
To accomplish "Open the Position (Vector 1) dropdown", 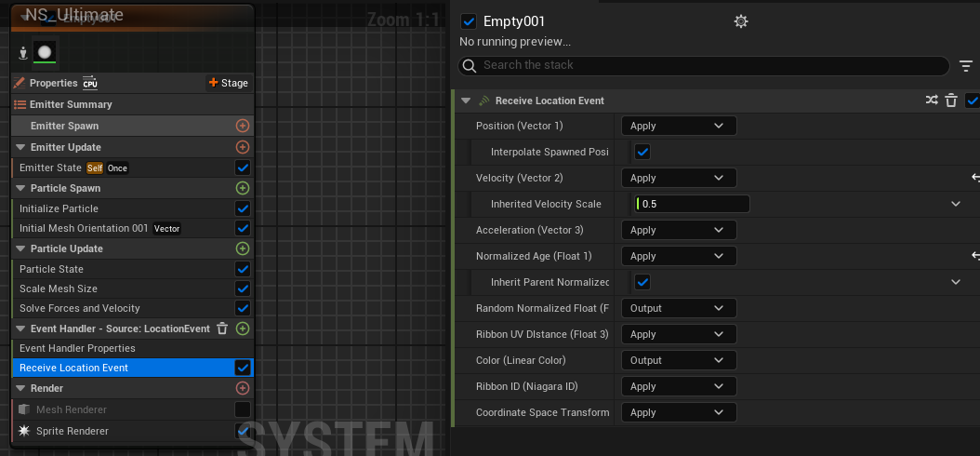I will [x=678, y=126].
